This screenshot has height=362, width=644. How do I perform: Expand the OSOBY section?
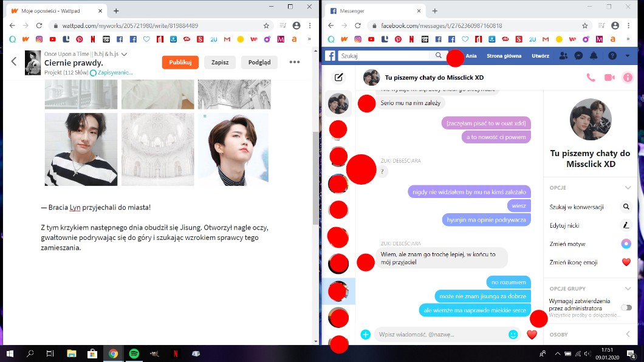tap(628, 334)
